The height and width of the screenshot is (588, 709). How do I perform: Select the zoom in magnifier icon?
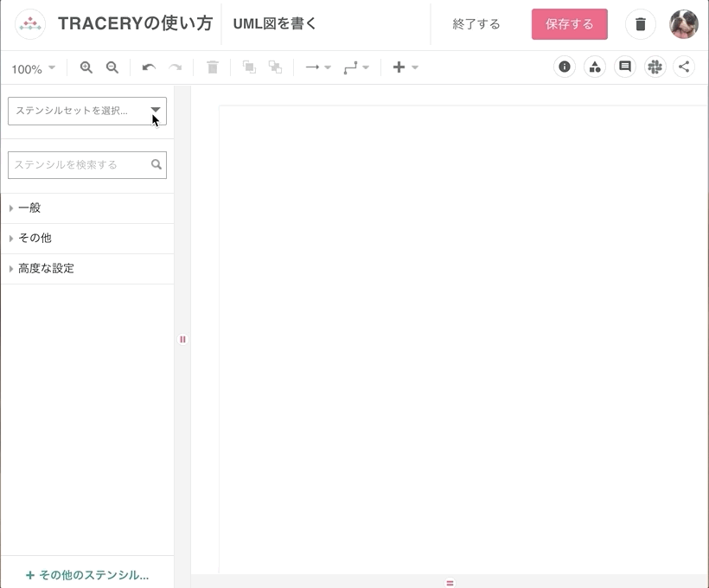[x=86, y=67]
